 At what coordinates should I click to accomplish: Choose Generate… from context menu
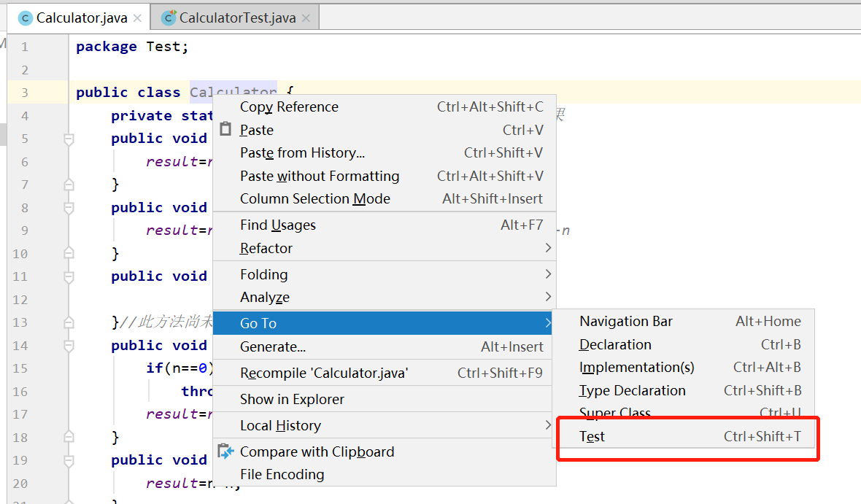383,346
